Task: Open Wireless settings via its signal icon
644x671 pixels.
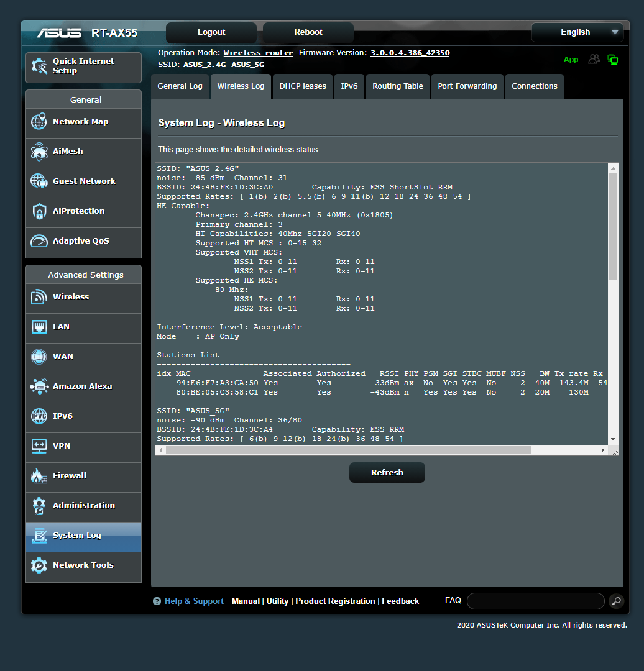Action: [39, 297]
